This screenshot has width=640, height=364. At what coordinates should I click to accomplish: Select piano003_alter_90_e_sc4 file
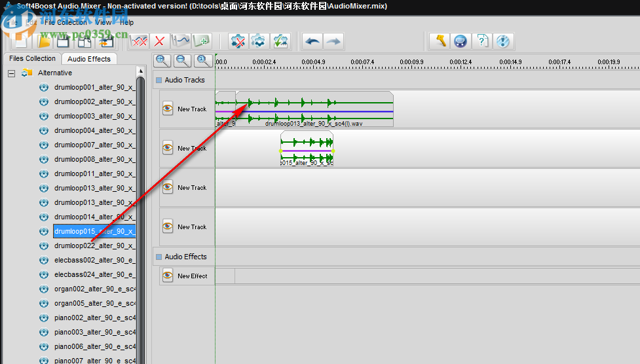pyautogui.click(x=95, y=332)
